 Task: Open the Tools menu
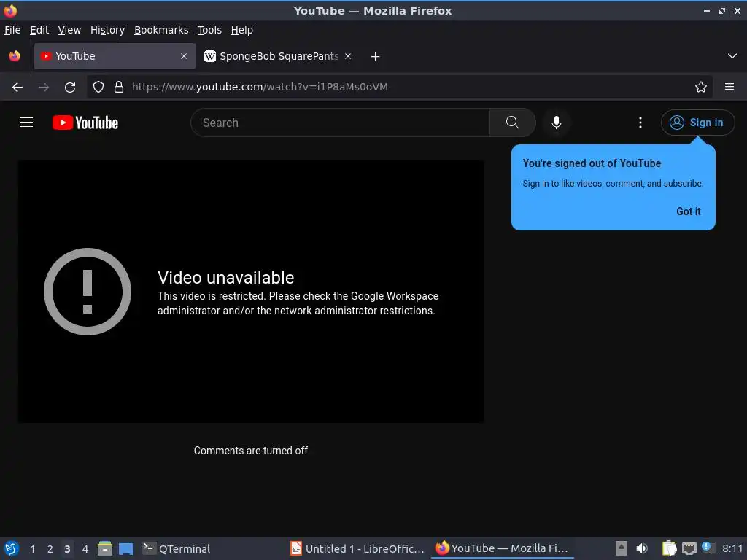(209, 30)
